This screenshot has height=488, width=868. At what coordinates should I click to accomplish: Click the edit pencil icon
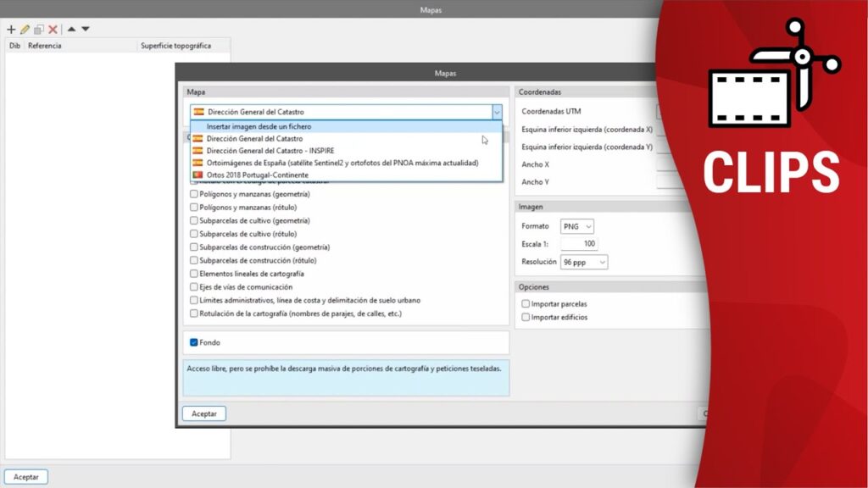pos(25,29)
